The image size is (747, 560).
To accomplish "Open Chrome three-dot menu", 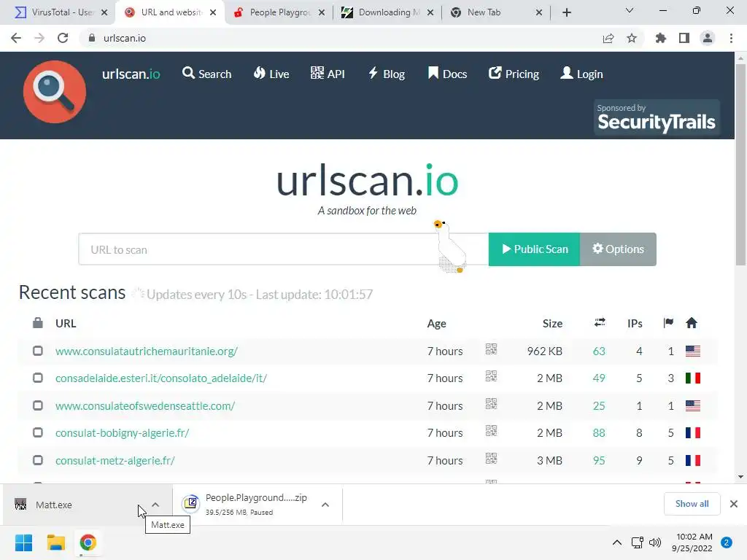I will click(x=731, y=38).
